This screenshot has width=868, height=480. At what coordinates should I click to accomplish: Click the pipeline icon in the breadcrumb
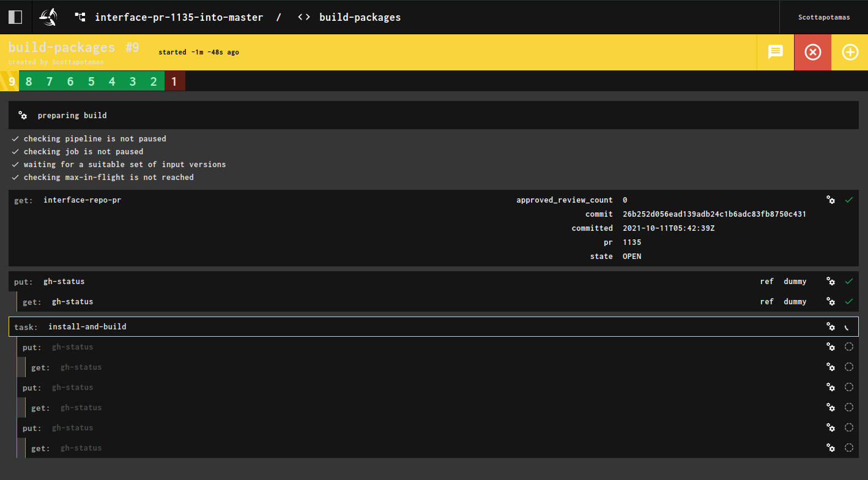coord(80,17)
